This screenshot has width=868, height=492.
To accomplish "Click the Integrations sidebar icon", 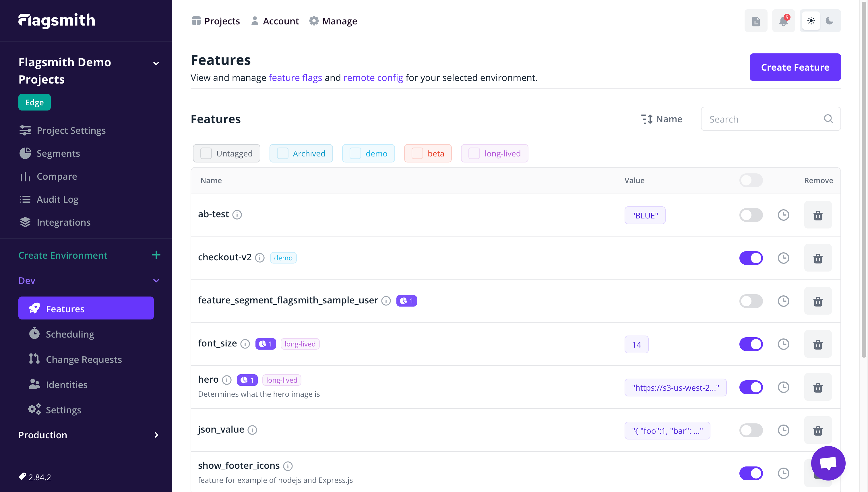I will (26, 222).
